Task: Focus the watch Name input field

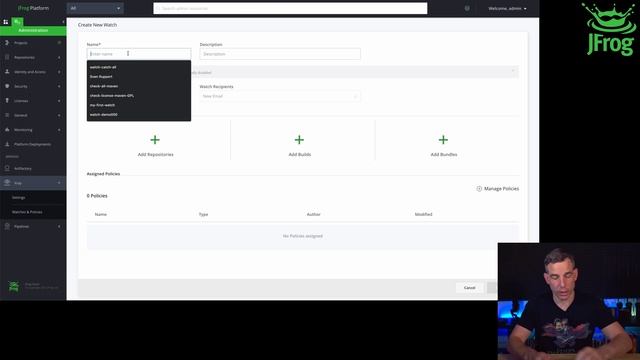Action: pyautogui.click(x=139, y=54)
